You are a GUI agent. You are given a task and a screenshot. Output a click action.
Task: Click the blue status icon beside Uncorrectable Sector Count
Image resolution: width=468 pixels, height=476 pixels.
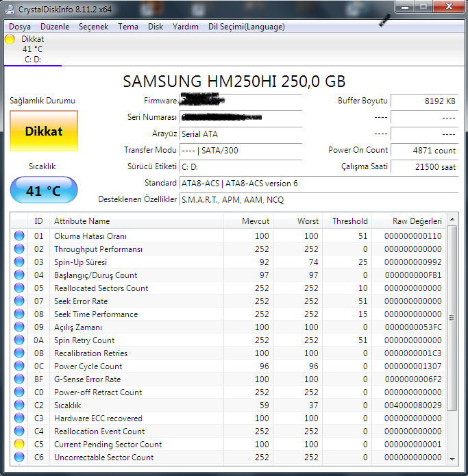pyautogui.click(x=19, y=458)
